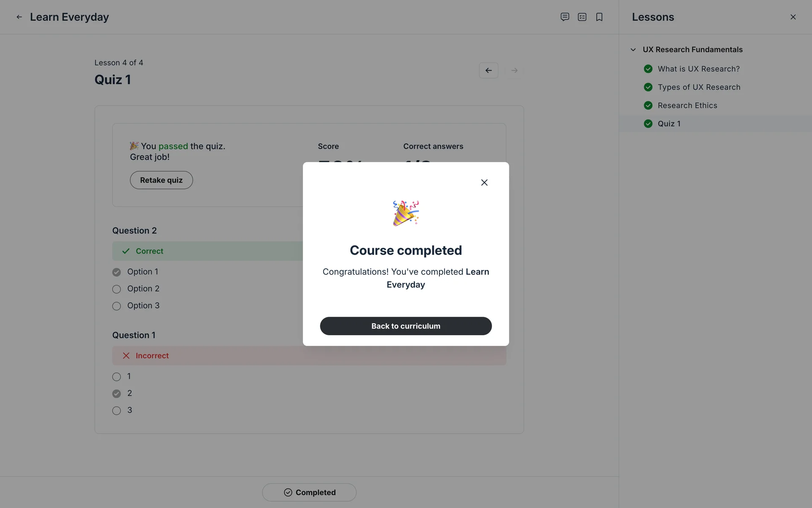Open the notes list icon in header
Image resolution: width=812 pixels, height=508 pixels.
click(x=582, y=17)
